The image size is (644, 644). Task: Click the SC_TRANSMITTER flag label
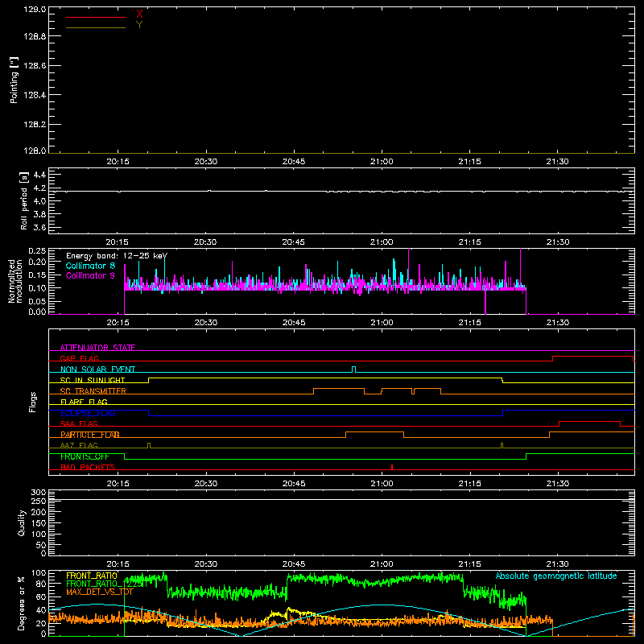(x=93, y=391)
